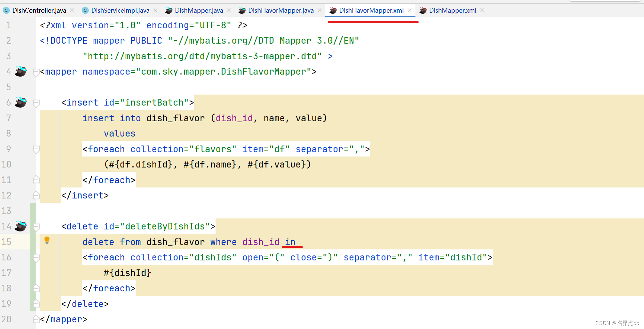Click the DishMapper.xml bird file icon

pos(423,10)
